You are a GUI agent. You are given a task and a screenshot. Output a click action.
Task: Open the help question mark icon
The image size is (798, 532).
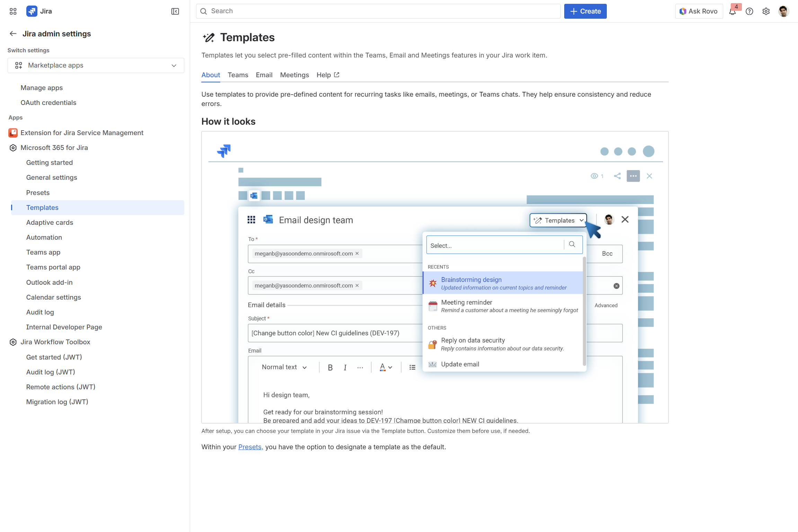click(750, 11)
